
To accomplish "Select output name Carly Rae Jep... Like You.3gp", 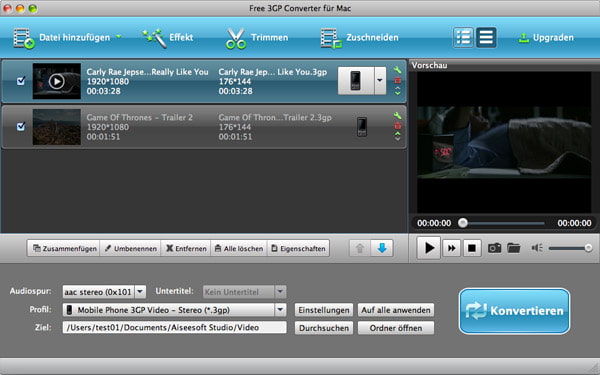I will (272, 72).
